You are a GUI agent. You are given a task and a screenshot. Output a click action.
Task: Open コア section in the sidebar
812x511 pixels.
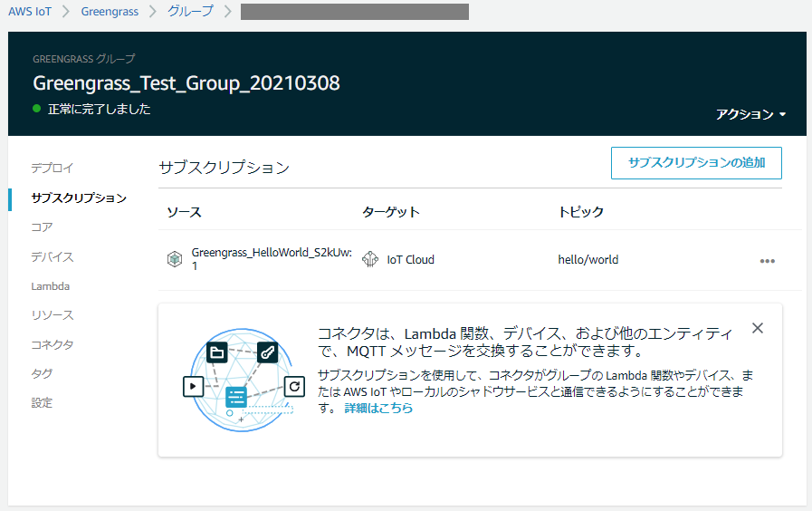42,227
